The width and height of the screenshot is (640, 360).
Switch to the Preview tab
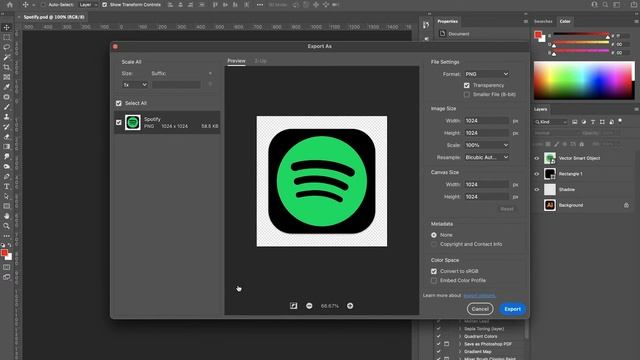point(236,61)
